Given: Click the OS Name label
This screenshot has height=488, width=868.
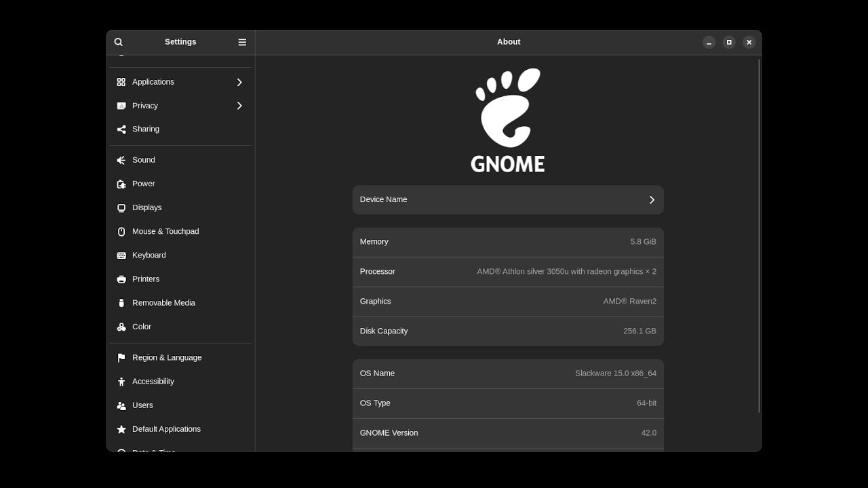Looking at the screenshot, I should coord(377,373).
